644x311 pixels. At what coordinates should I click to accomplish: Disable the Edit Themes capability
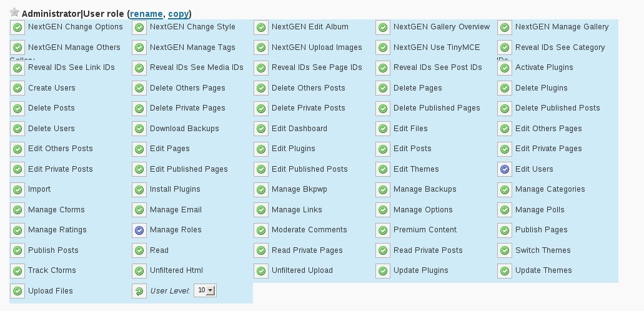pyautogui.click(x=383, y=169)
